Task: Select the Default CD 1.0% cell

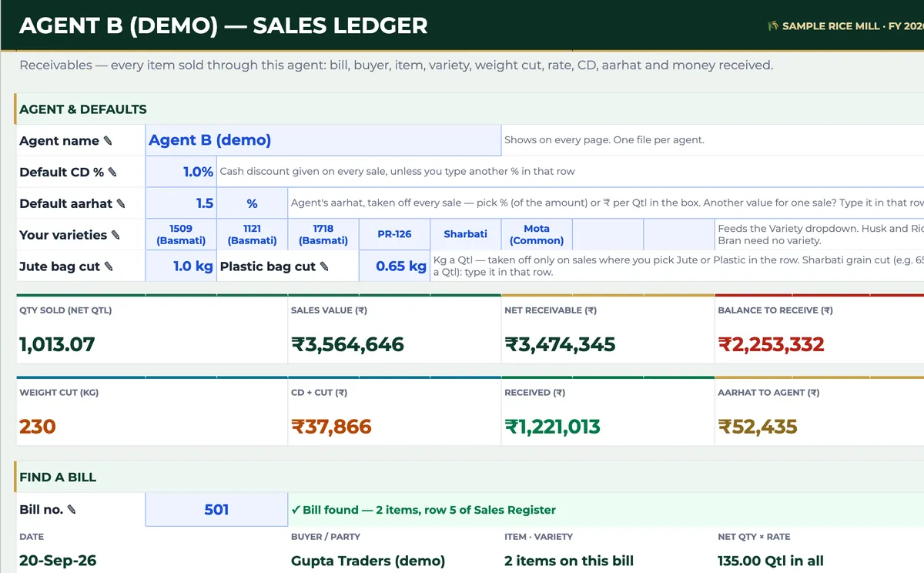Action: 181,172
